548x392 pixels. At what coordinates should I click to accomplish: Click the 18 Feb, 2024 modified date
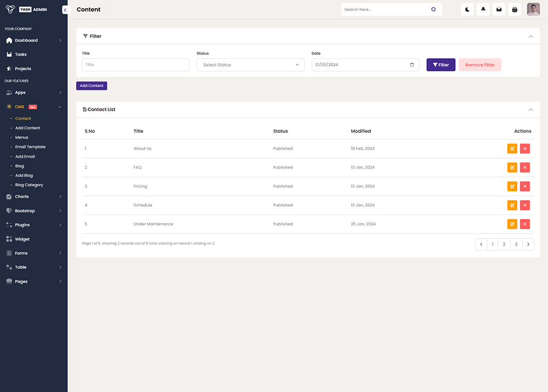(x=362, y=149)
